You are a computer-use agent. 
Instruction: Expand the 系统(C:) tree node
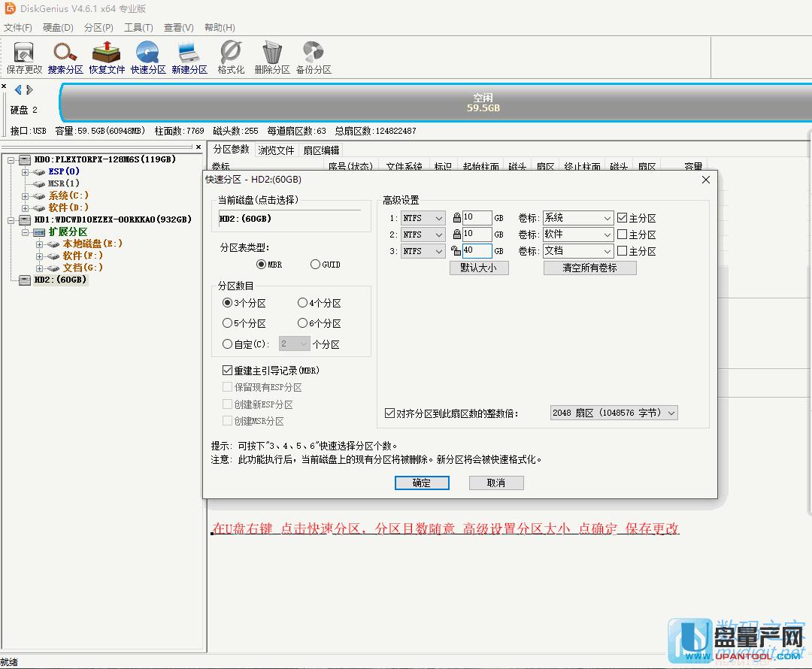pyautogui.click(x=25, y=195)
